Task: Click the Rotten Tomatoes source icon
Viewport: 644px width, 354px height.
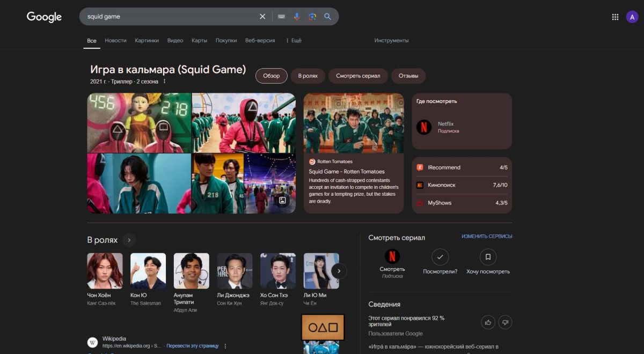Action: pyautogui.click(x=312, y=161)
